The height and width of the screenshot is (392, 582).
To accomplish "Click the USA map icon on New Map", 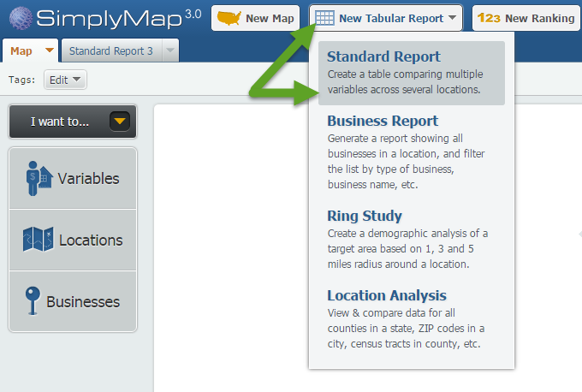I will pos(229,18).
